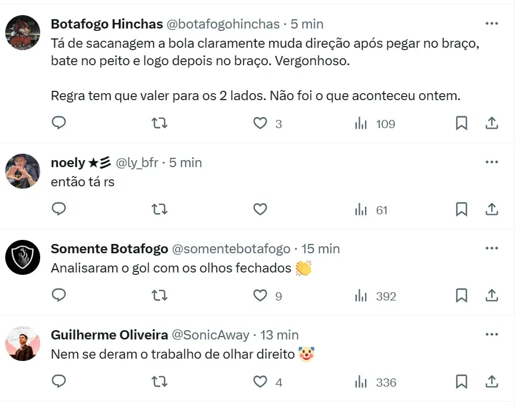Reply to noely's tweet
The image size is (532, 407).
(59, 210)
